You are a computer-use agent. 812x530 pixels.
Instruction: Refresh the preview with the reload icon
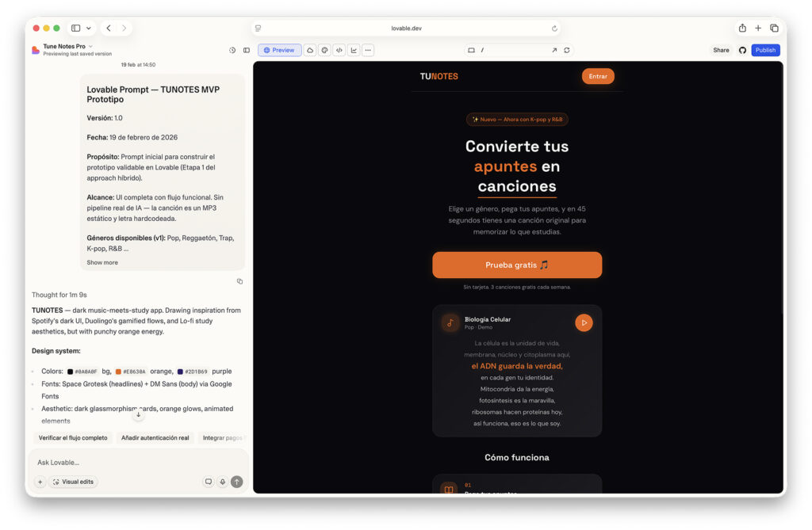567,50
